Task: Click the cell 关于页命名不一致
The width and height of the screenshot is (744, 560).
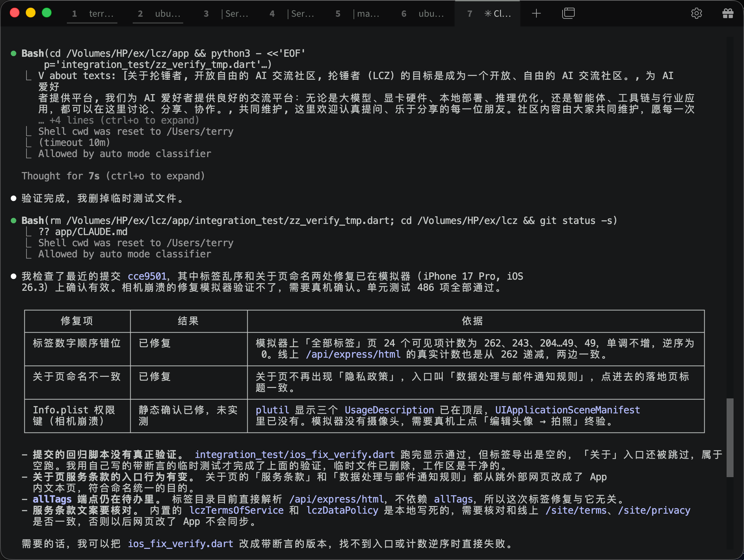Action: [77, 376]
